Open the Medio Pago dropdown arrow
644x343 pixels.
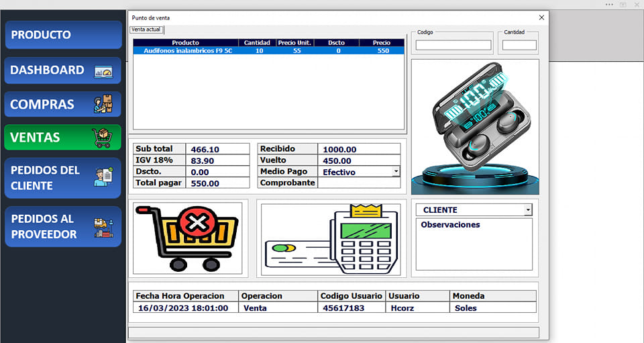(x=396, y=171)
